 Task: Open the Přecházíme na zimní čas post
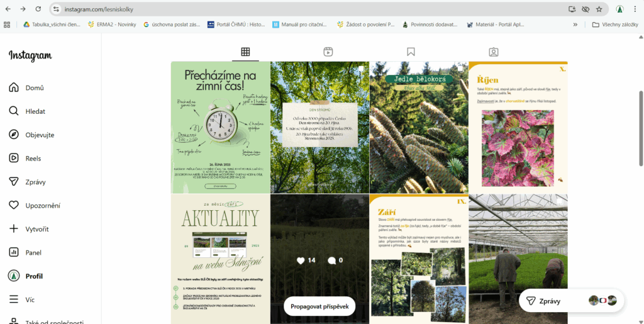click(220, 127)
